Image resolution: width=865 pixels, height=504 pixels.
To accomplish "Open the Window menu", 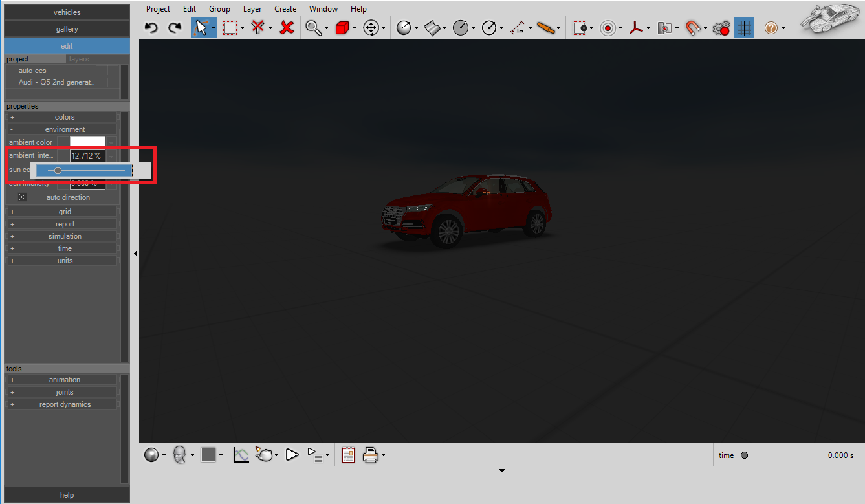I will (323, 9).
